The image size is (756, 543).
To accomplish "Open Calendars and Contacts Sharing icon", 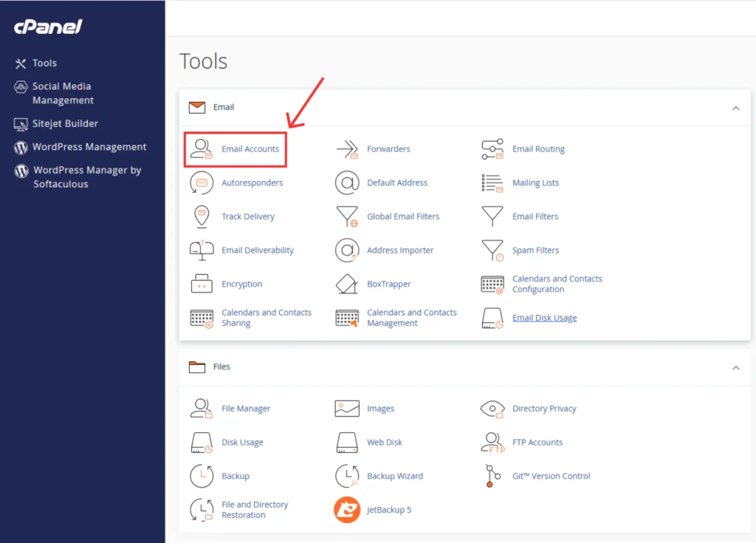I will click(202, 318).
